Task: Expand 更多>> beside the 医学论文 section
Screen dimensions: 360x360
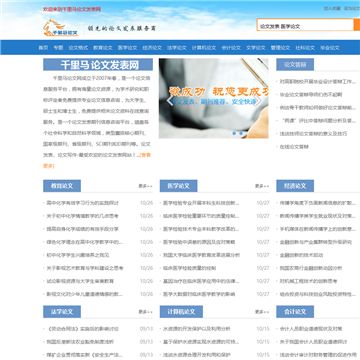Action: click(262, 186)
